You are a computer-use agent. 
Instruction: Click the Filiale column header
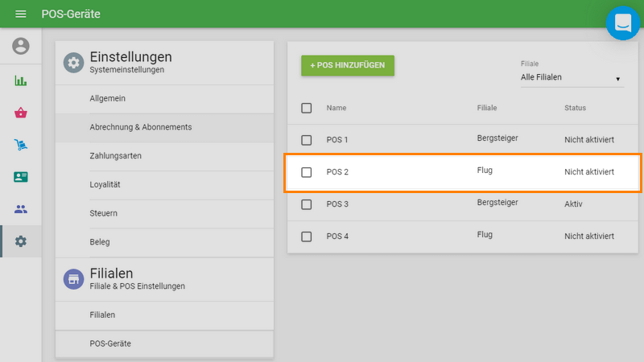click(x=487, y=108)
